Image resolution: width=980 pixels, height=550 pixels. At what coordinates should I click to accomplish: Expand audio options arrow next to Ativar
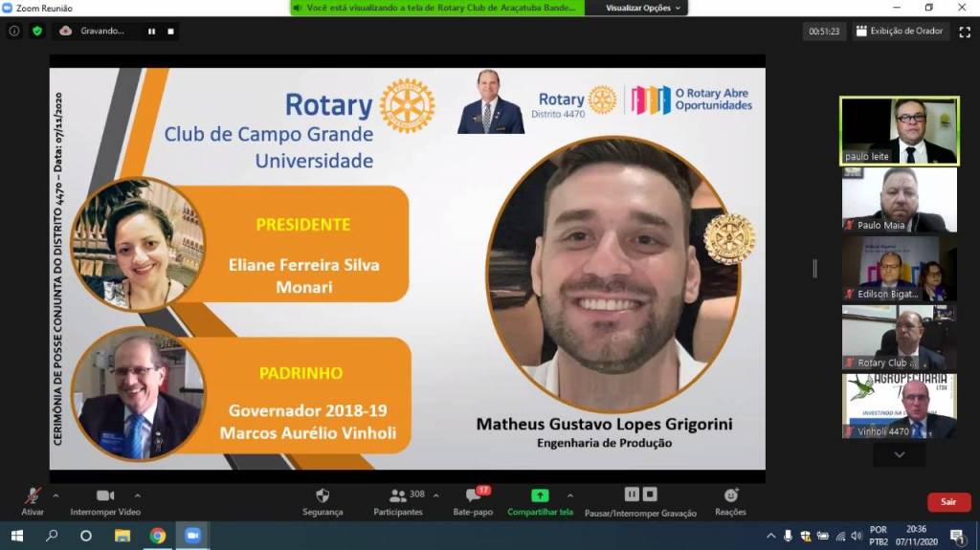56,495
